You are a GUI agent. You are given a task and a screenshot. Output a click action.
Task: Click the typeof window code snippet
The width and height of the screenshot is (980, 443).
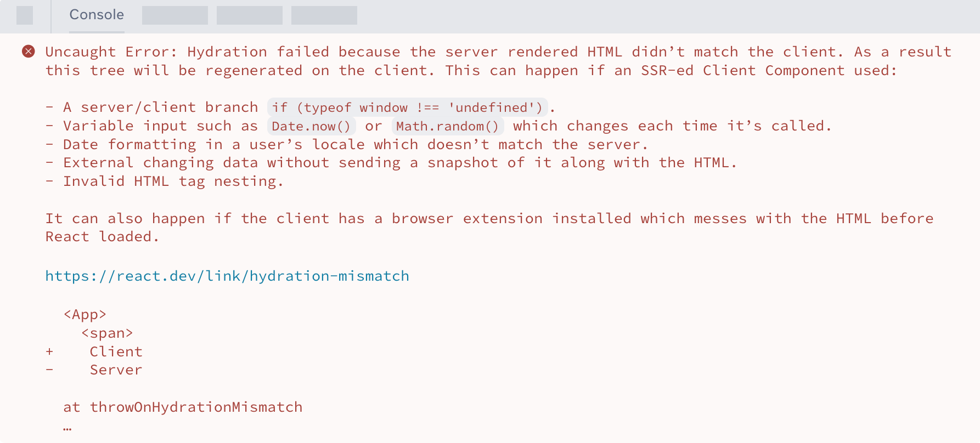(407, 107)
